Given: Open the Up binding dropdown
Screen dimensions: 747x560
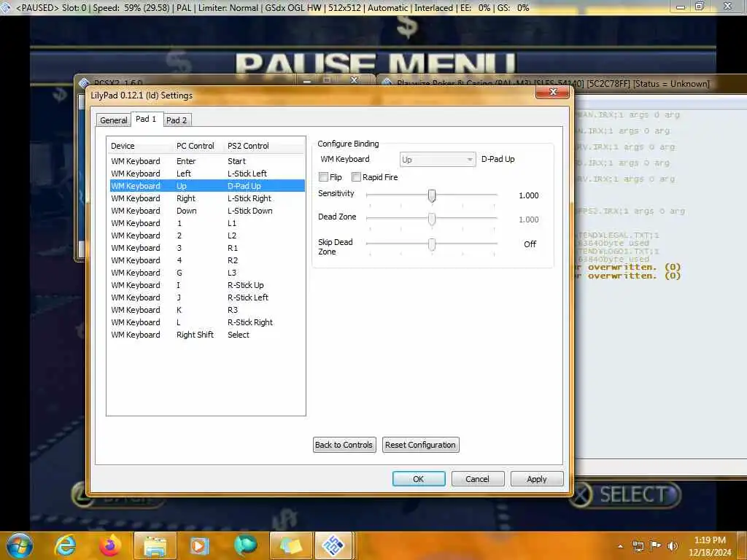Looking at the screenshot, I should 438,160.
